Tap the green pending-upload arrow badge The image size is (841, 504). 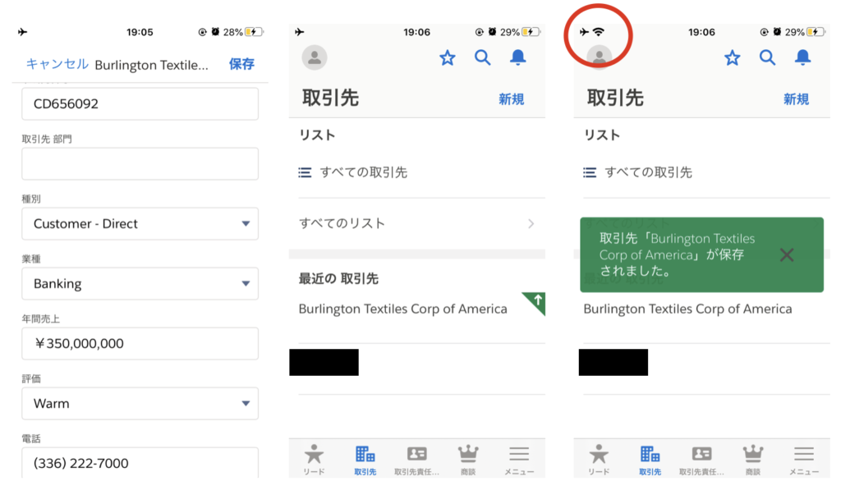tap(535, 302)
